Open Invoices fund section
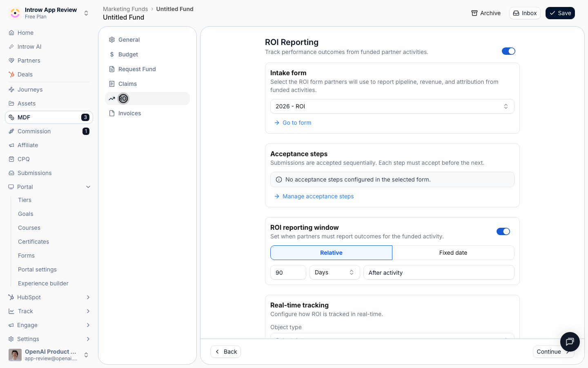 click(147, 113)
